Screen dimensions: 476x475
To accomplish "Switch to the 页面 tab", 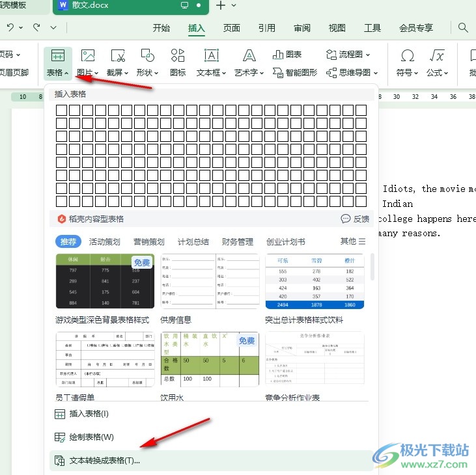I will click(x=232, y=28).
